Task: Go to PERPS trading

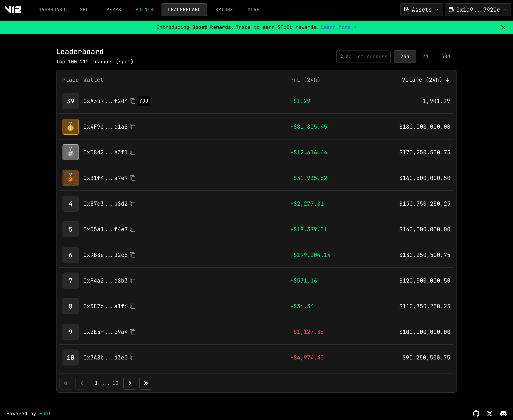Action: (x=113, y=10)
